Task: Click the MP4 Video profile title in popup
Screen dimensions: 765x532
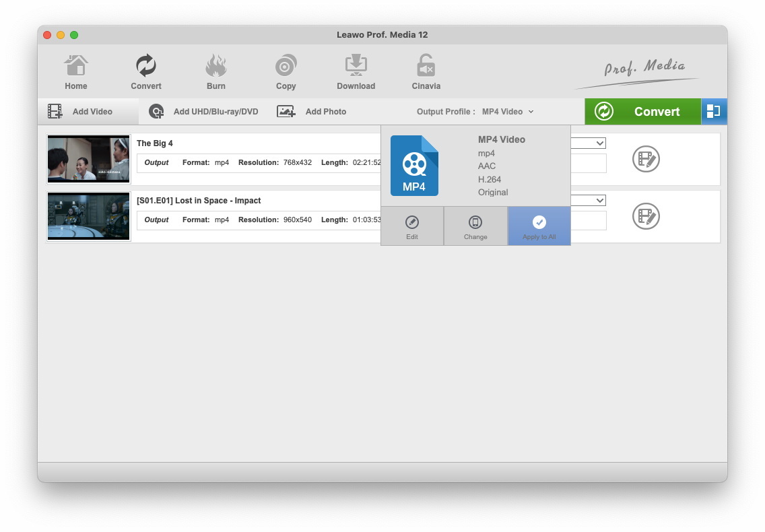Action: point(502,139)
